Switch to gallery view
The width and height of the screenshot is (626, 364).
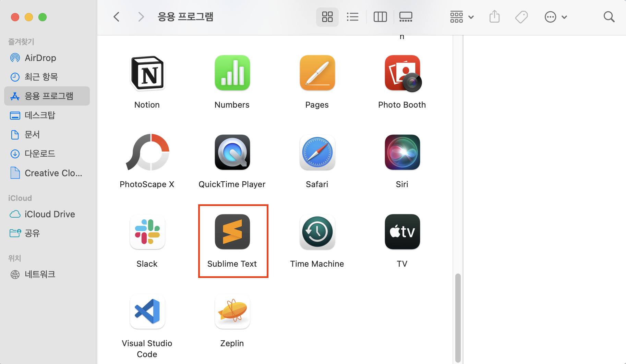point(406,17)
